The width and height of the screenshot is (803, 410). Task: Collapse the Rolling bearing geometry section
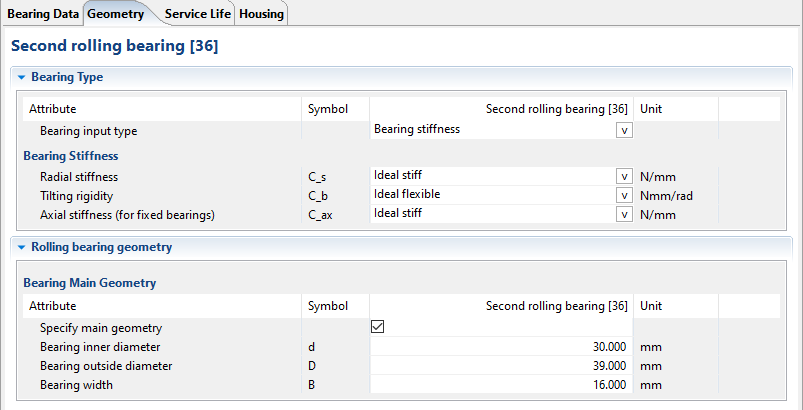tap(21, 247)
